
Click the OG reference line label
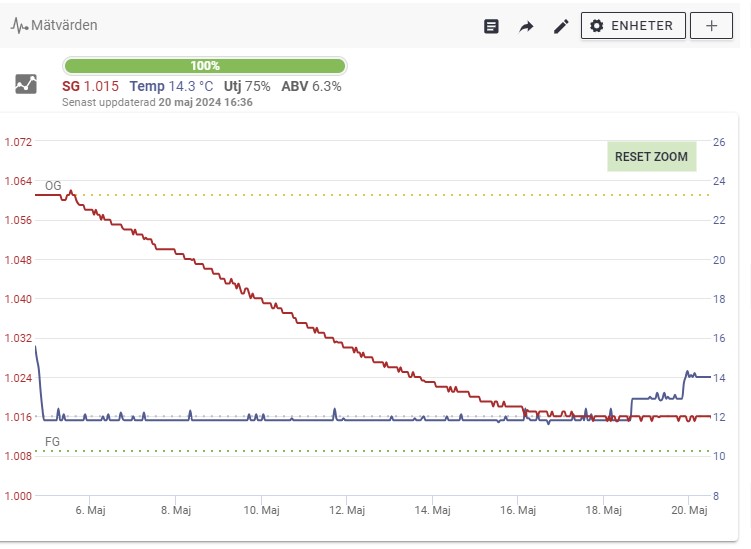tap(53, 186)
